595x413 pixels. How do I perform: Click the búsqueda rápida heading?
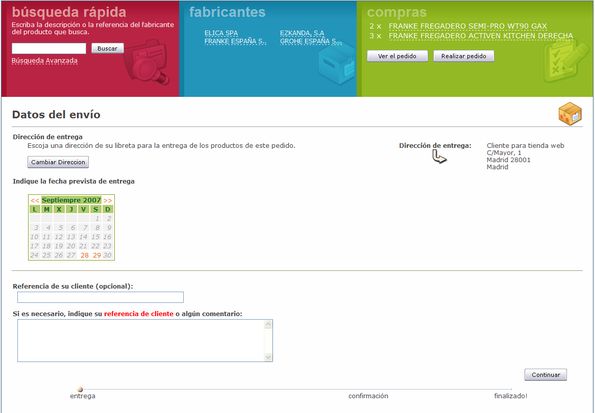(x=69, y=12)
